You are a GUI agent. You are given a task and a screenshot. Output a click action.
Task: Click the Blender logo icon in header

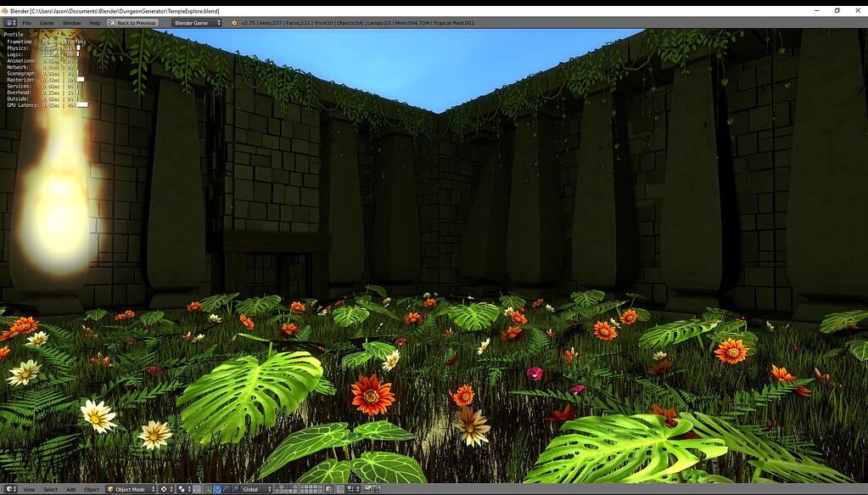(233, 23)
